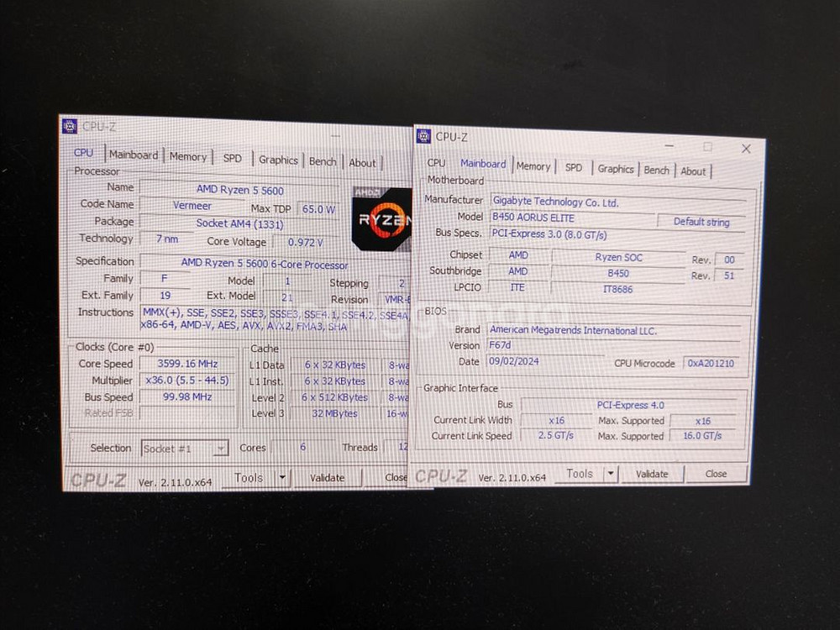
Task: Switch to Mainboard tab in left CPU-Z window
Action: pyautogui.click(x=134, y=155)
